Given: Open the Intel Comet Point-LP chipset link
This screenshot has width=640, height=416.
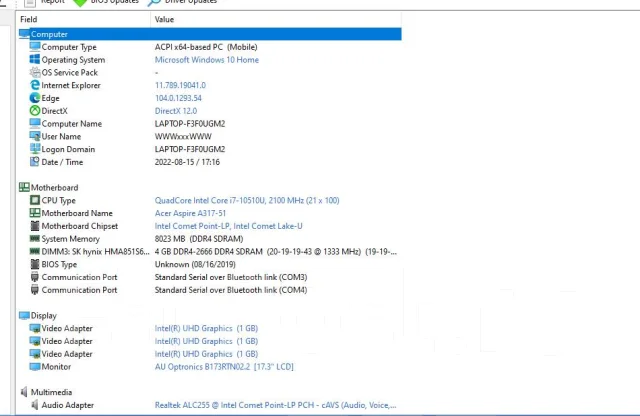Looking at the screenshot, I should (x=229, y=226).
